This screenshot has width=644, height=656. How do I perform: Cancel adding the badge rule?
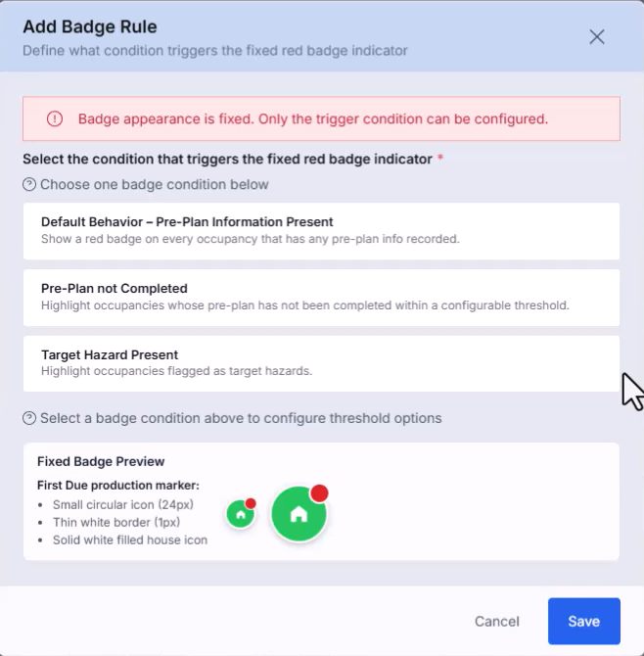click(x=497, y=622)
